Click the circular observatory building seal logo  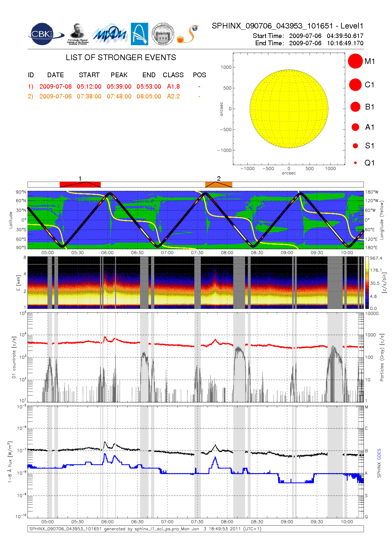click(x=163, y=34)
